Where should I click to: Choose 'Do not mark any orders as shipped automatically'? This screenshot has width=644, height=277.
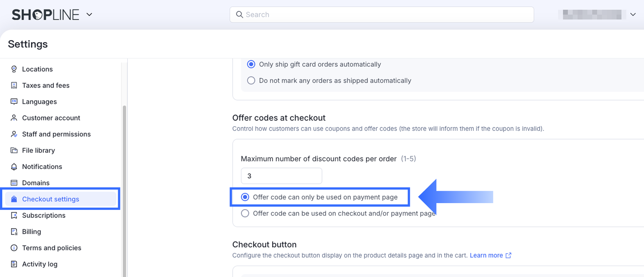pos(251,81)
